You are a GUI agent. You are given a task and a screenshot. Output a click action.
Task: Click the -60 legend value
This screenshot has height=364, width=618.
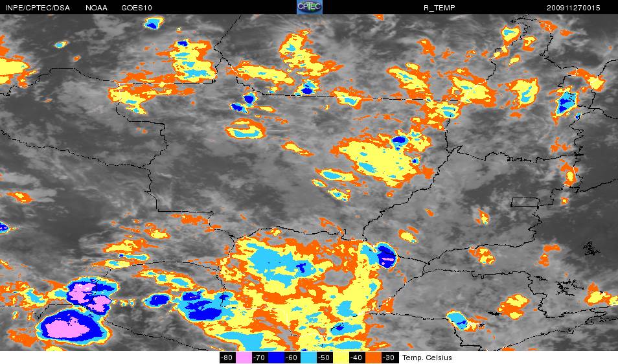pyautogui.click(x=292, y=358)
